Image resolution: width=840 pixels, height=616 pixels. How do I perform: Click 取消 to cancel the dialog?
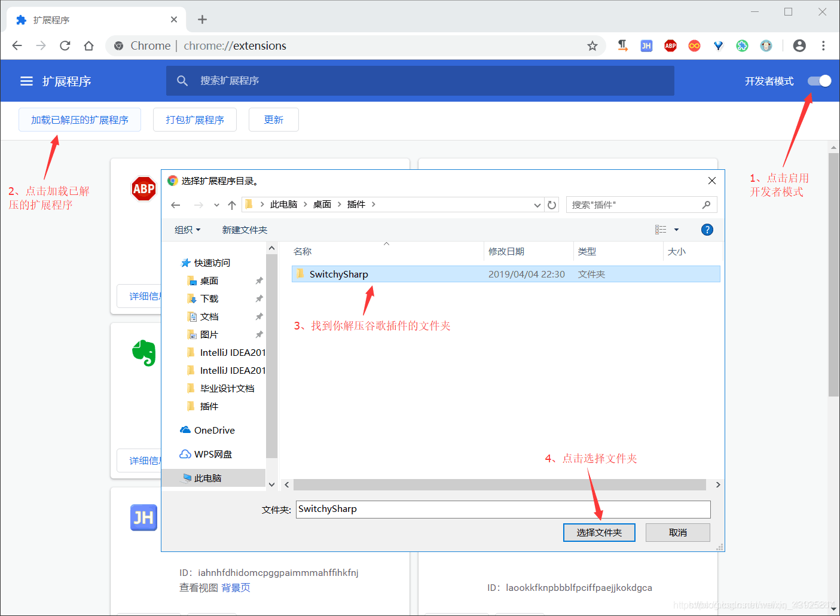click(x=678, y=532)
